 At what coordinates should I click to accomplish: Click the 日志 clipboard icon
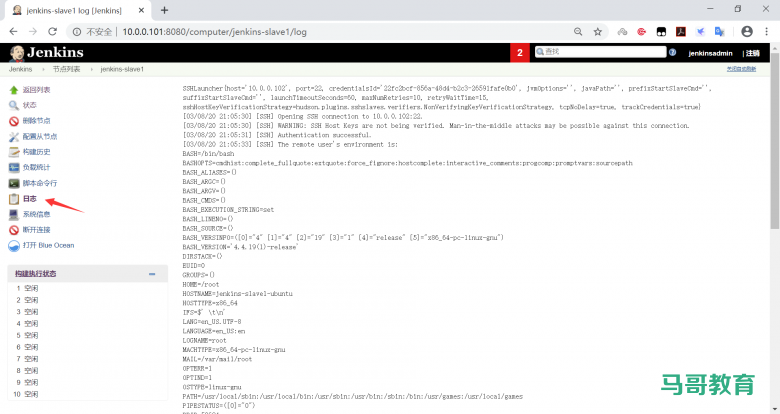click(14, 199)
